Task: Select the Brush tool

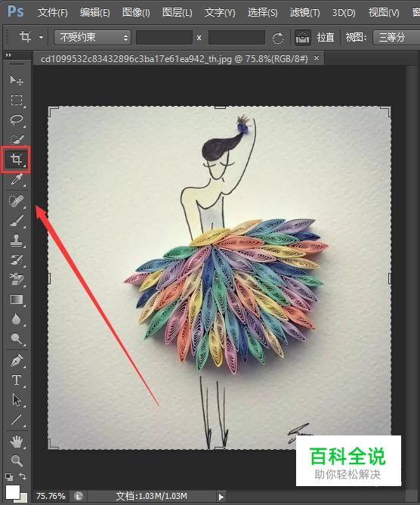Action: (17, 221)
